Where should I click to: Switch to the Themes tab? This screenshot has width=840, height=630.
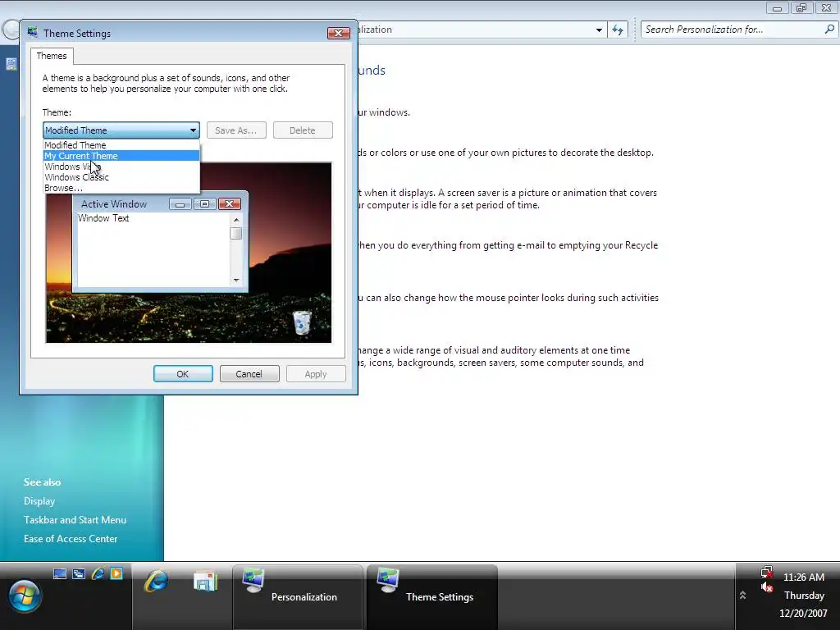(52, 56)
